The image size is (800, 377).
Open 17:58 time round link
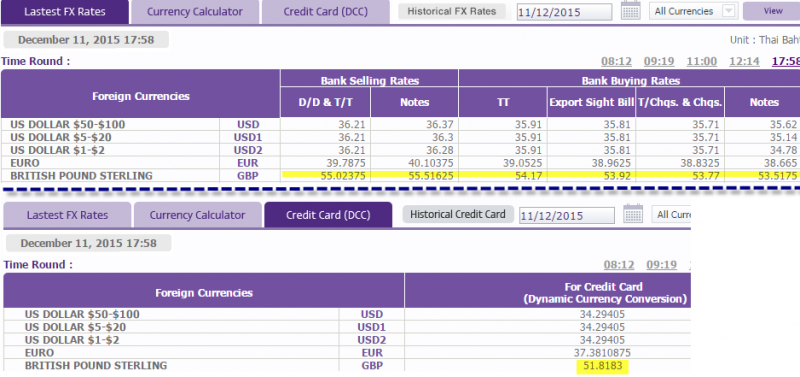[786, 62]
